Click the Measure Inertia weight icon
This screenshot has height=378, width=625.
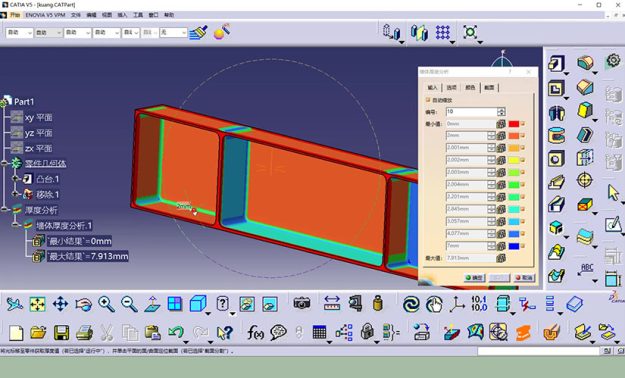[377, 303]
